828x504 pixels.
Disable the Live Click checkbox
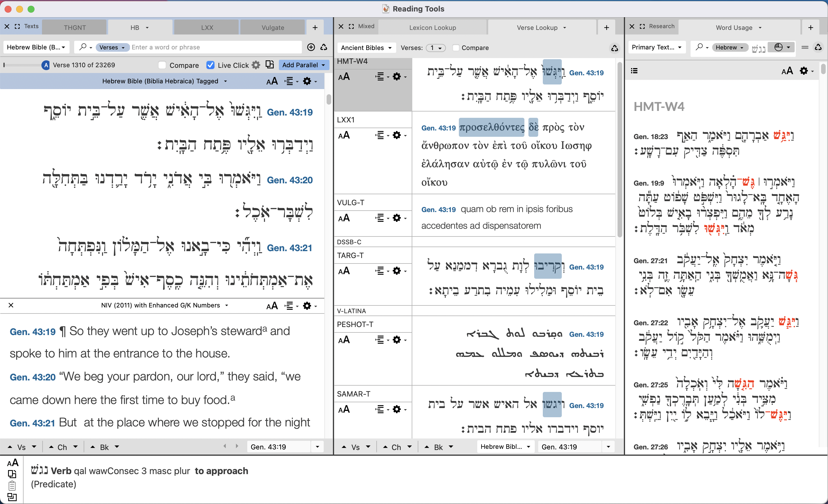pos(210,65)
